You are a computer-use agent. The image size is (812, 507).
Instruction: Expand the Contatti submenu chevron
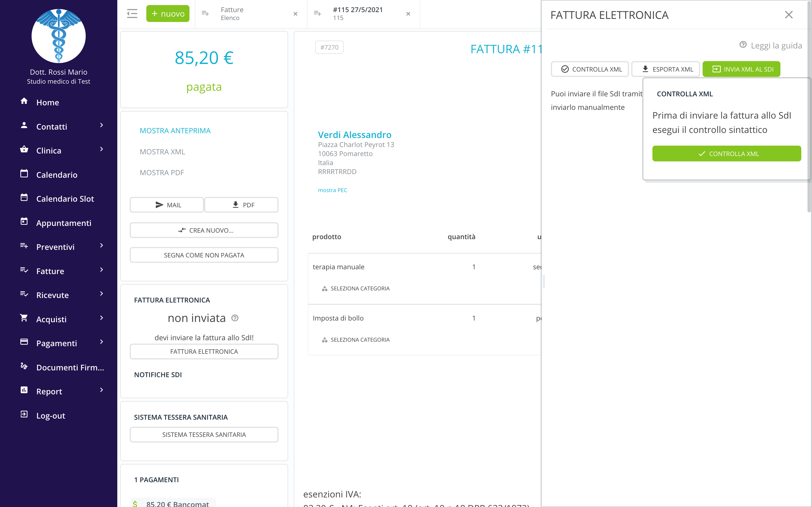click(x=101, y=125)
